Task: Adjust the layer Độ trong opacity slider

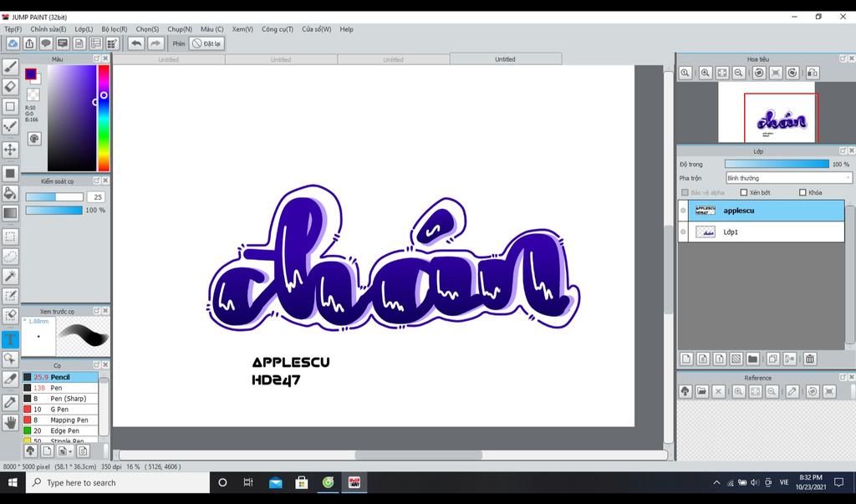Action: point(777,164)
